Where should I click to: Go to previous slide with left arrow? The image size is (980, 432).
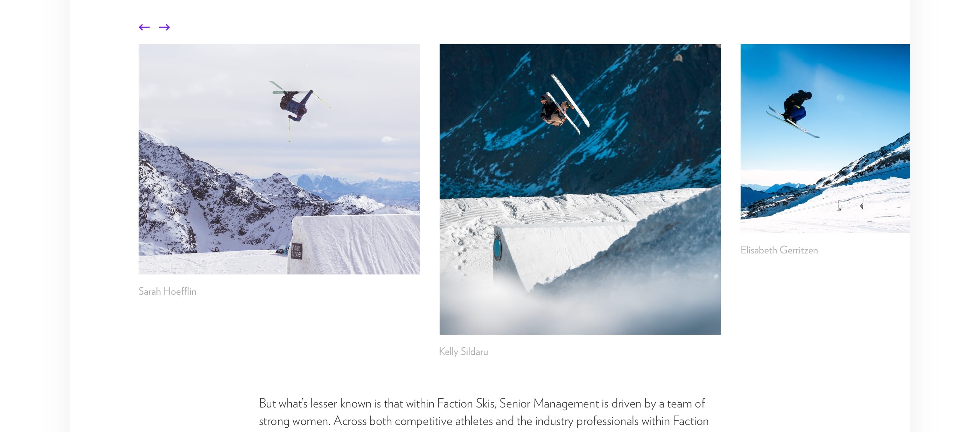pyautogui.click(x=144, y=27)
